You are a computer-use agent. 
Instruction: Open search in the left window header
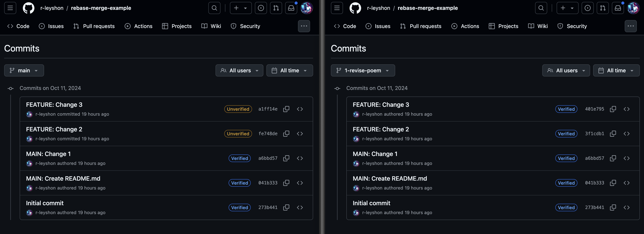[214, 8]
